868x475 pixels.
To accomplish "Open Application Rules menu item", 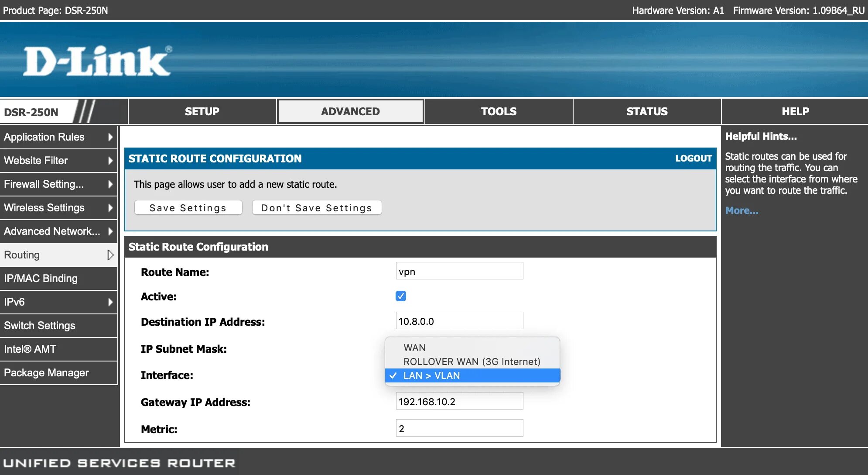I will click(x=59, y=137).
